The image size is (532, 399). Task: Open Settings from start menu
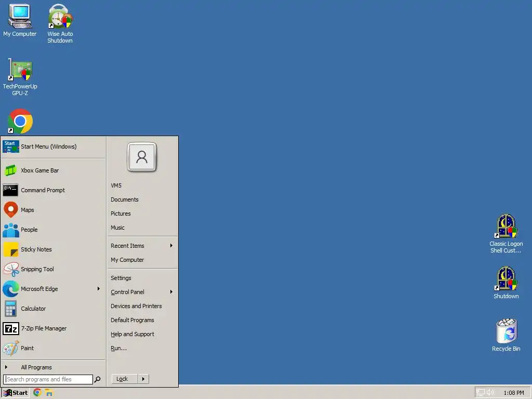(x=142, y=278)
